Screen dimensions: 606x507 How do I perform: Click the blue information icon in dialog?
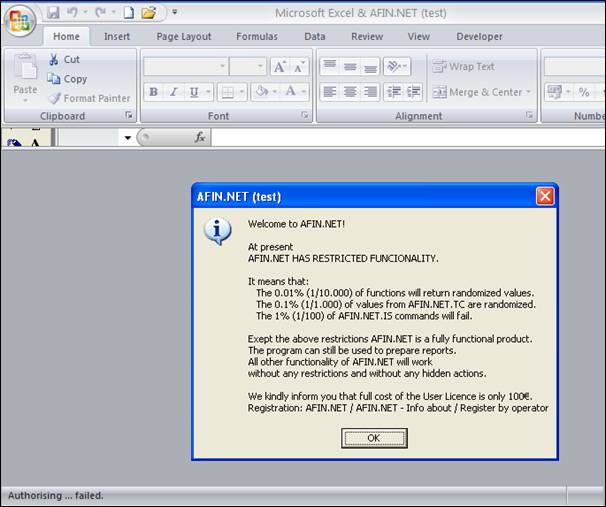(218, 232)
